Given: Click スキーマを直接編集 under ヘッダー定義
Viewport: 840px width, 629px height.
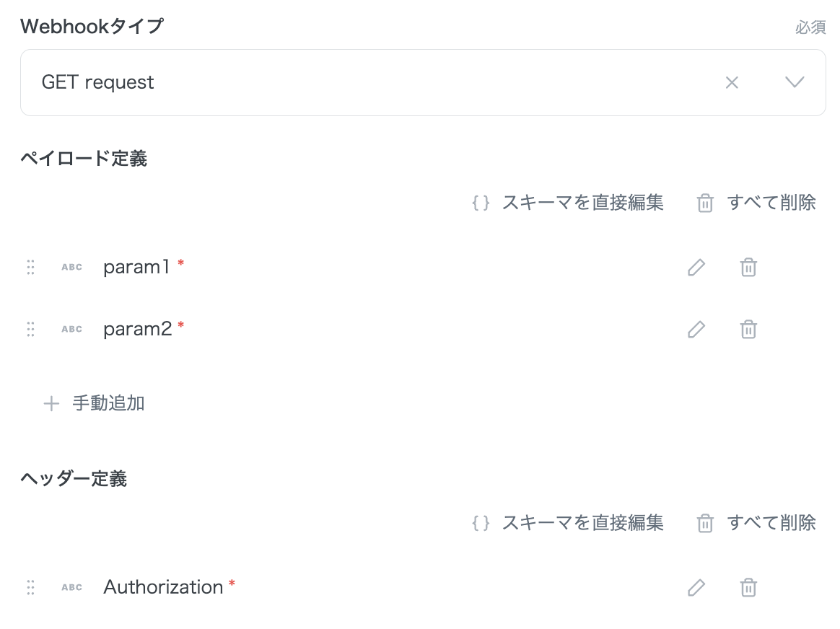Looking at the screenshot, I should [x=568, y=522].
